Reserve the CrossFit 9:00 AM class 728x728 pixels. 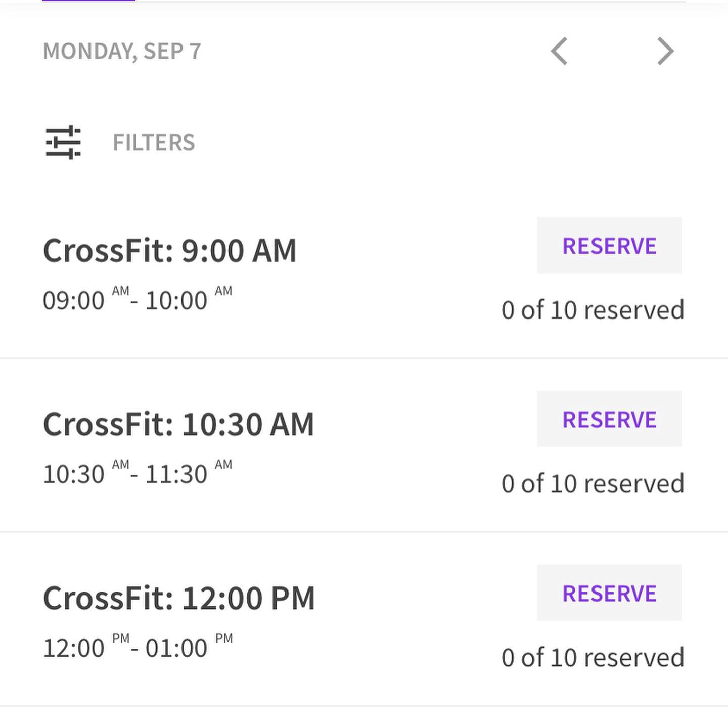pyautogui.click(x=609, y=246)
